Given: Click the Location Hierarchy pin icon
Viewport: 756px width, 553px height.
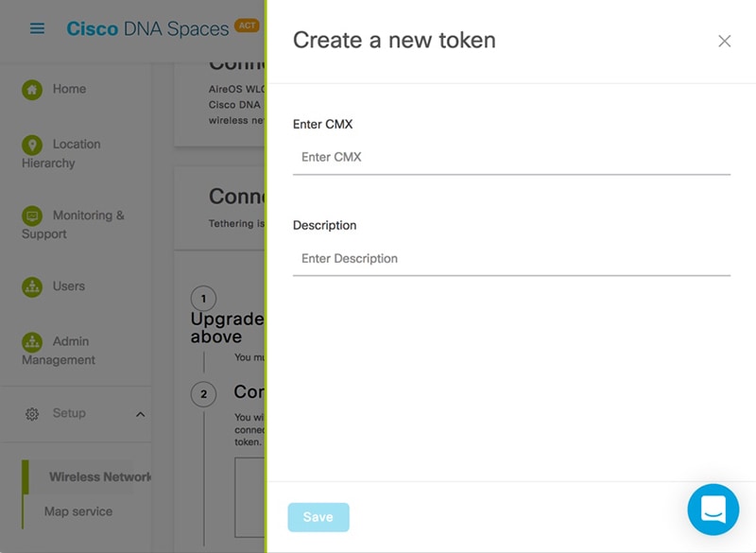Looking at the screenshot, I should pos(32,145).
